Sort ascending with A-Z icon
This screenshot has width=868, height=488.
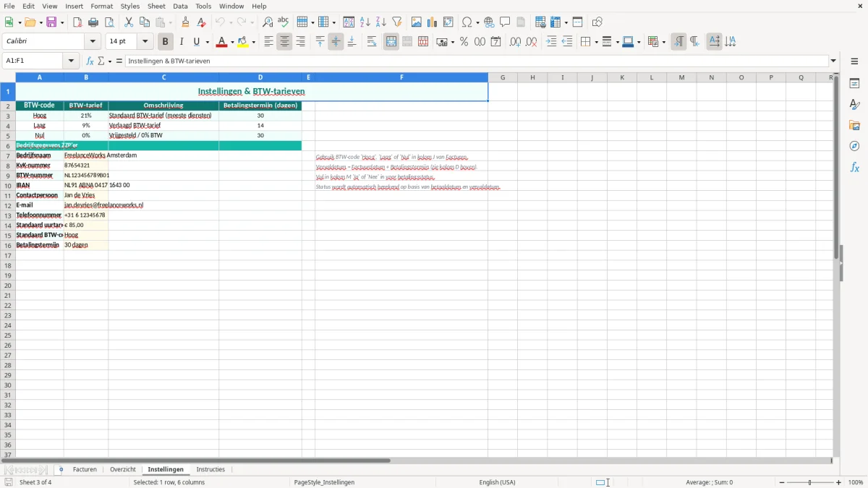click(365, 22)
